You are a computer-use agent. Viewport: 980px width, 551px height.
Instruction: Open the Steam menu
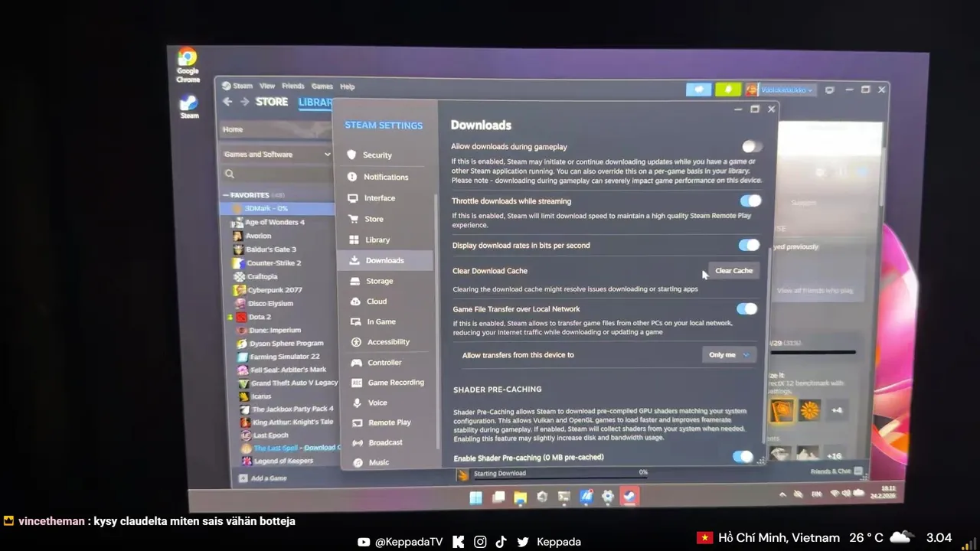pos(243,86)
